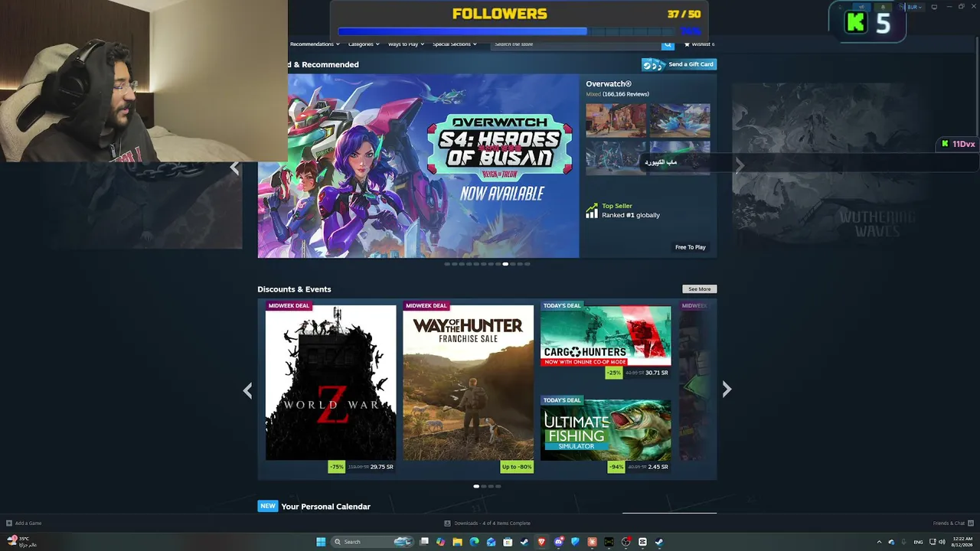Select the first discounts page dot
980x551 pixels.
476,486
